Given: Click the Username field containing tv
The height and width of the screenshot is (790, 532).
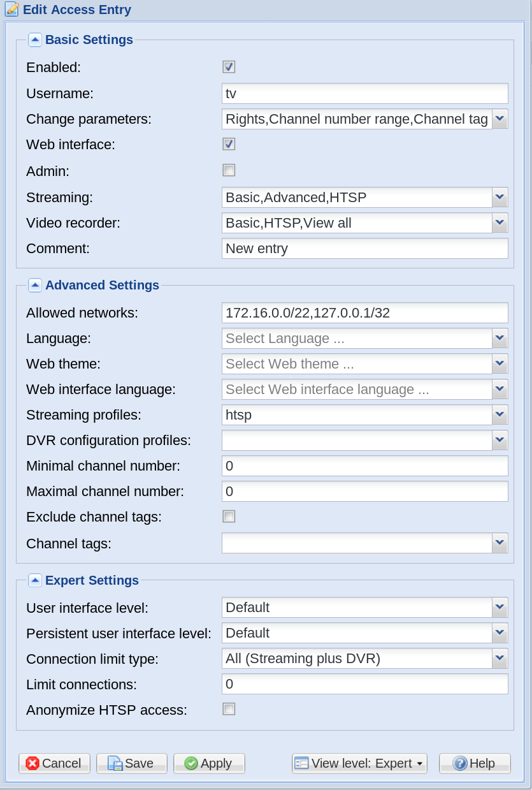Looking at the screenshot, I should pos(365,93).
